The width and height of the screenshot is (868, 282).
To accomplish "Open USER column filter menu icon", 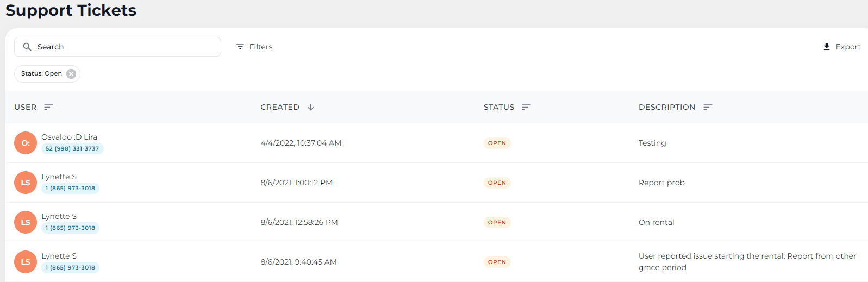I will click(48, 107).
